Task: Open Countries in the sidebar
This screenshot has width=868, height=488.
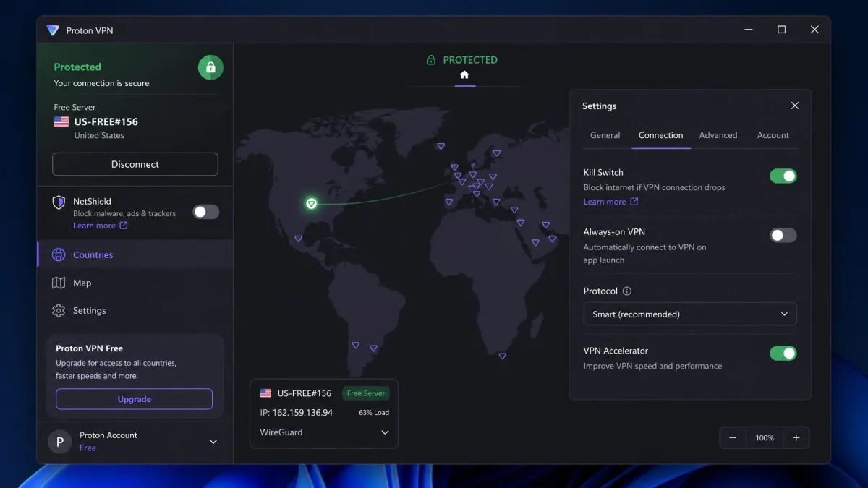Action: click(135, 254)
